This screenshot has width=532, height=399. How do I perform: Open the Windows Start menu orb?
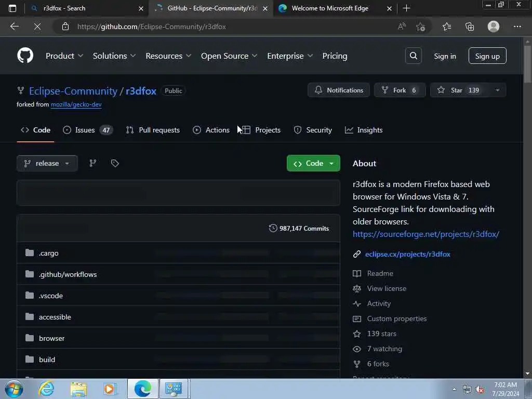(x=14, y=389)
